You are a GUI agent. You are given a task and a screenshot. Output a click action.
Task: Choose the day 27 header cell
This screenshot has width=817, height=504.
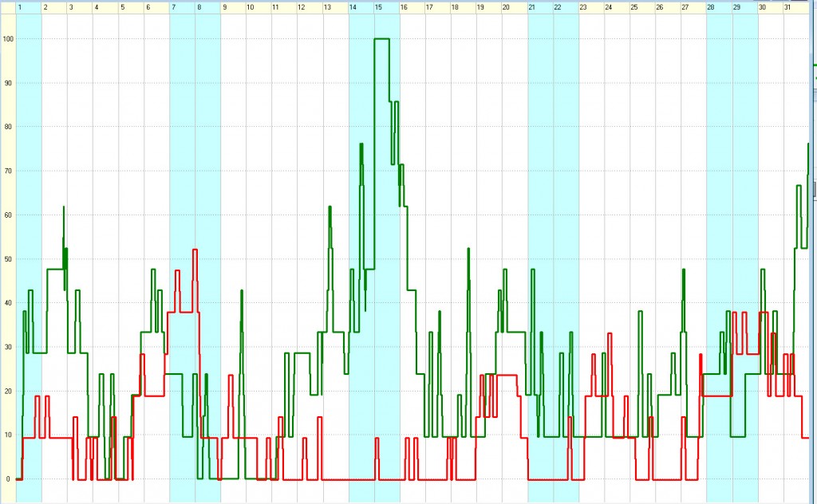pyautogui.click(x=693, y=7)
